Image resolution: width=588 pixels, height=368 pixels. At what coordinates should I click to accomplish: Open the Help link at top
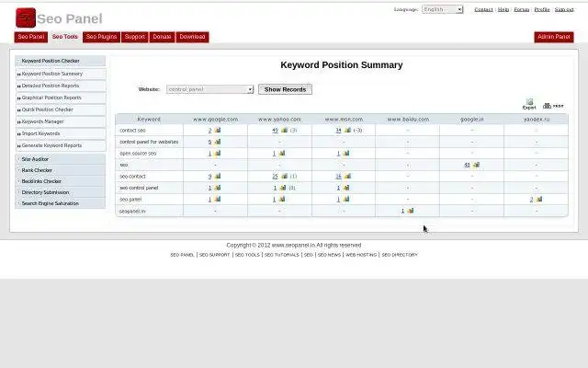click(503, 9)
